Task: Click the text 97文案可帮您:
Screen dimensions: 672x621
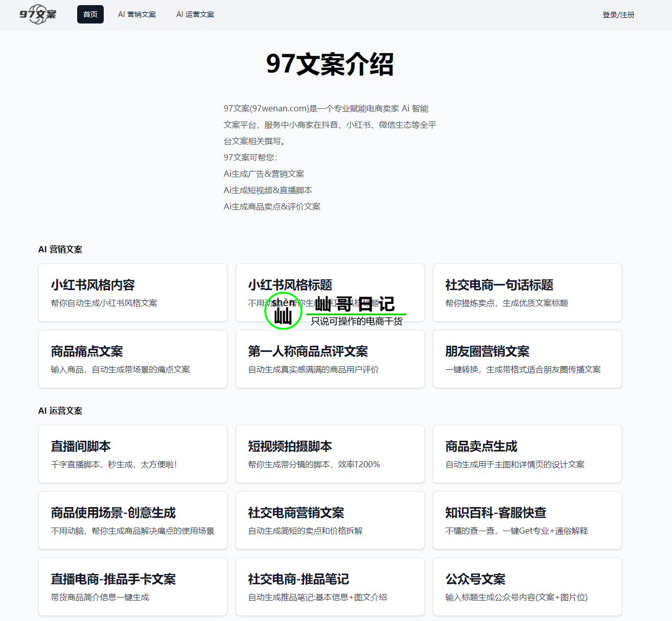Action: pyautogui.click(x=250, y=157)
